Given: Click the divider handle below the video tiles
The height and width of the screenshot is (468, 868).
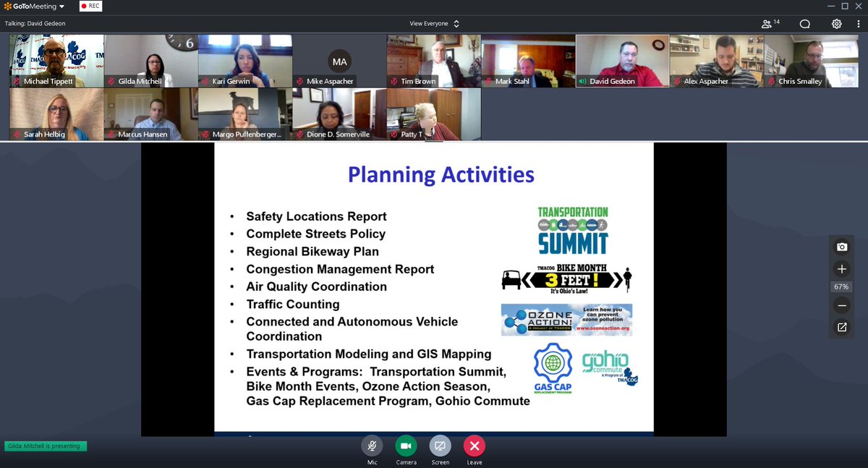Looking at the screenshot, I should (434, 141).
